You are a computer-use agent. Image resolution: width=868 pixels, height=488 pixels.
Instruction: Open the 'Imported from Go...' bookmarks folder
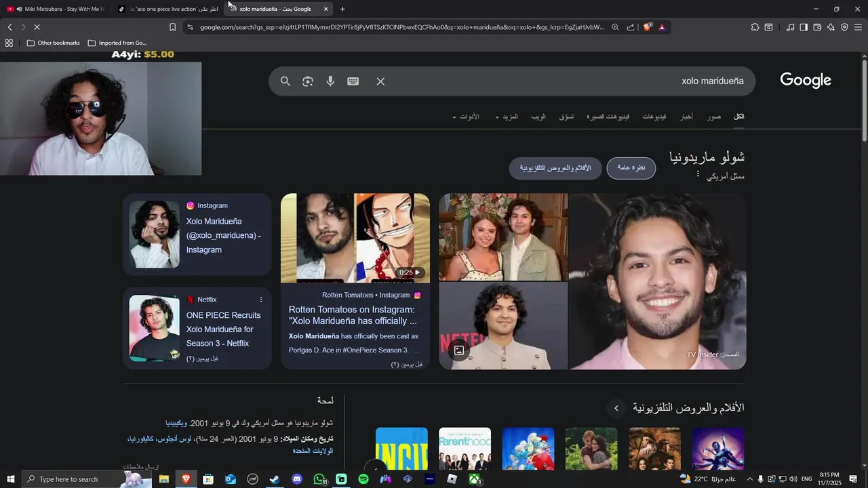[117, 43]
